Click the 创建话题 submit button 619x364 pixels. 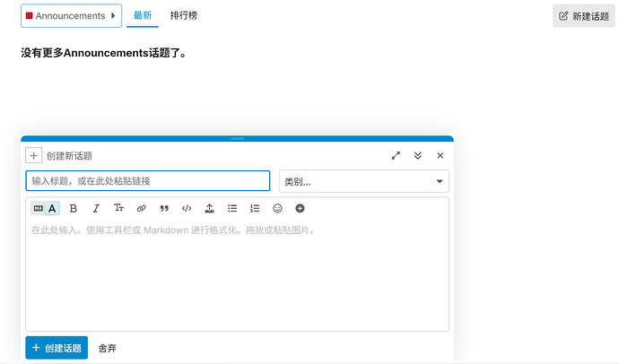click(x=57, y=348)
